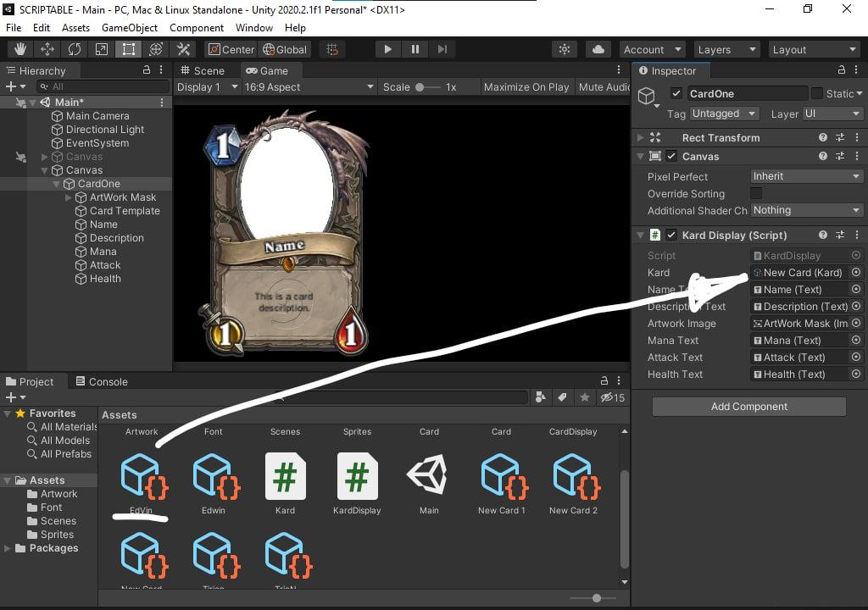Toggle Maximize On Play
This screenshot has height=610, width=868.
point(526,87)
